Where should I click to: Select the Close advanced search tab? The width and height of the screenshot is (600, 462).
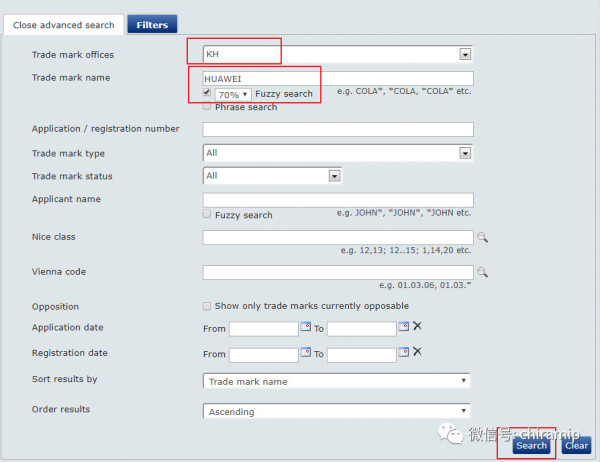64,25
